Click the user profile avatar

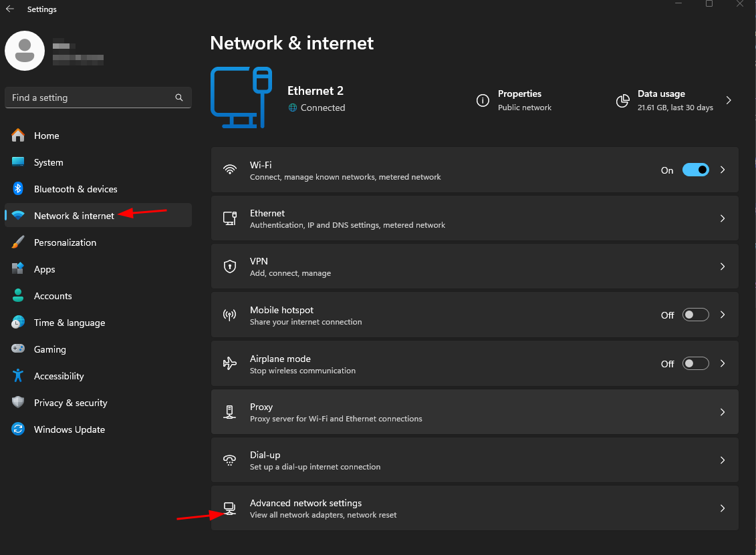pyautogui.click(x=25, y=51)
